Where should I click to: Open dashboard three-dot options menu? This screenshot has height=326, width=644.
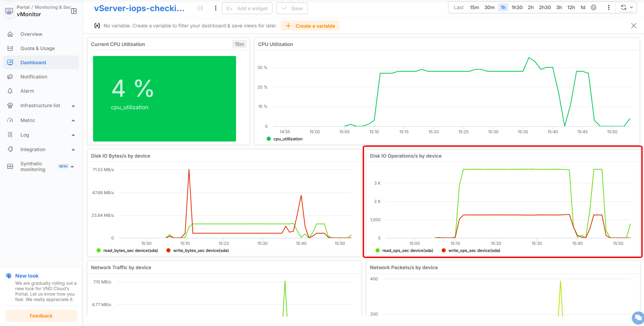(215, 8)
